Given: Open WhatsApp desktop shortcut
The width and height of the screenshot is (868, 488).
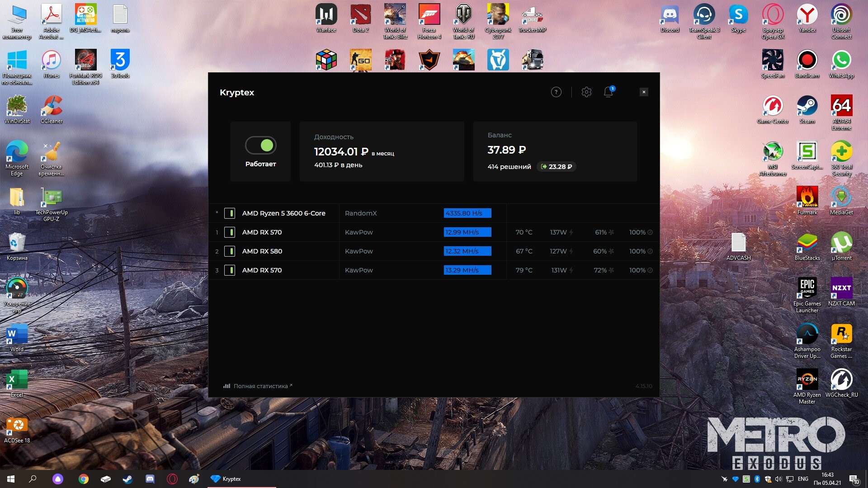Looking at the screenshot, I should tap(841, 64).
